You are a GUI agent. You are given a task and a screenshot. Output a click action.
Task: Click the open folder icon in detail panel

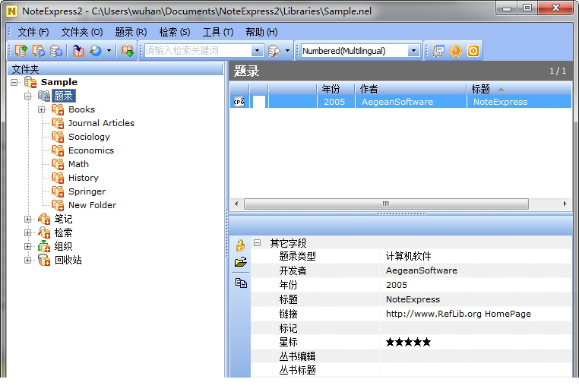pyautogui.click(x=241, y=262)
